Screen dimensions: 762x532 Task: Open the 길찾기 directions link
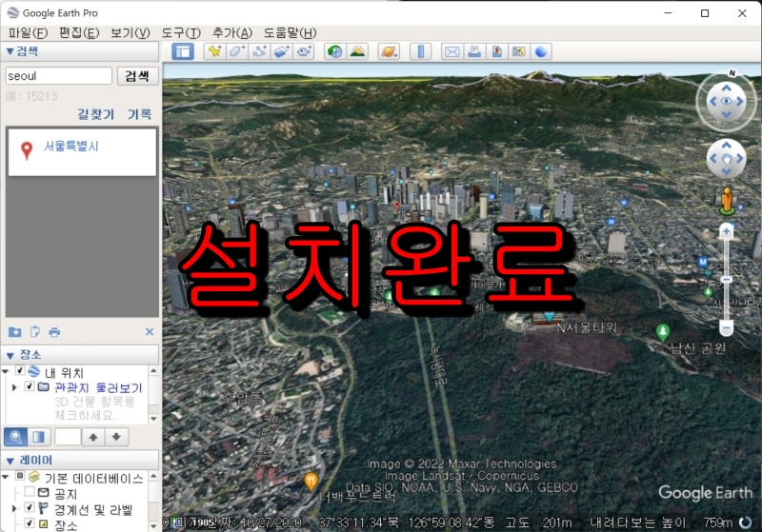(96, 114)
